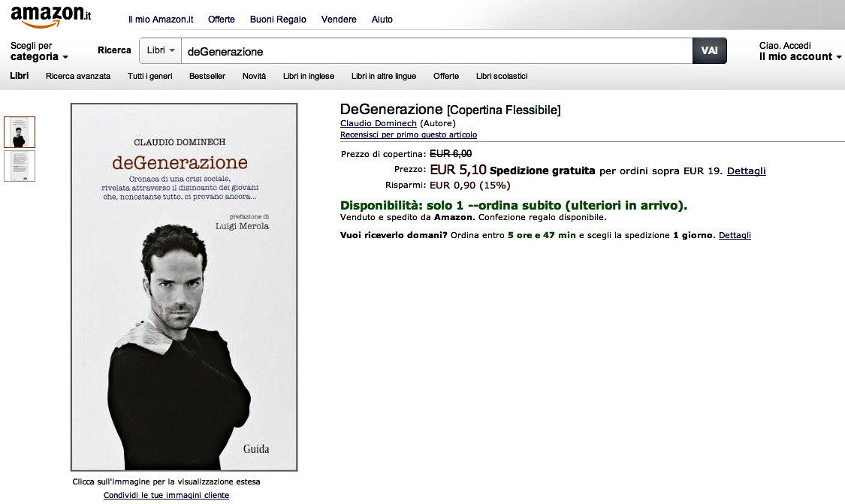Open Libri in altre lingue

pyautogui.click(x=384, y=76)
